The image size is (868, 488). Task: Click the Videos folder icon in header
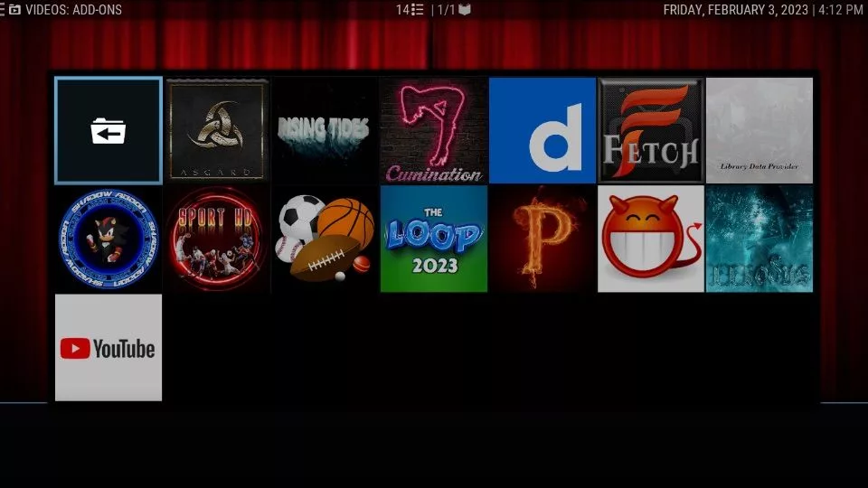click(x=15, y=10)
